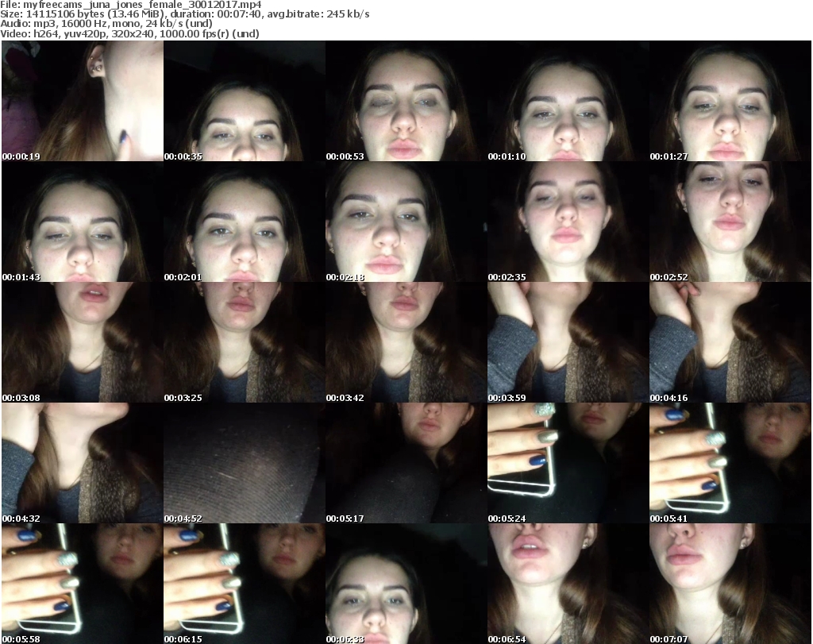Select the thumbnail stamped 00:00:53

click(x=406, y=101)
